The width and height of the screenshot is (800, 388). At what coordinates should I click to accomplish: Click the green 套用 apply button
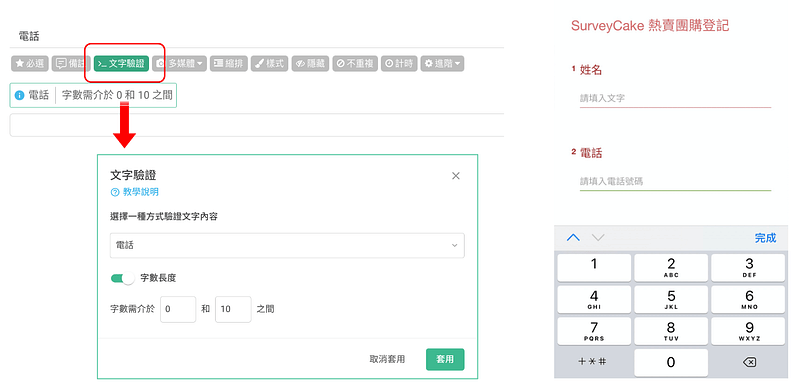click(445, 359)
